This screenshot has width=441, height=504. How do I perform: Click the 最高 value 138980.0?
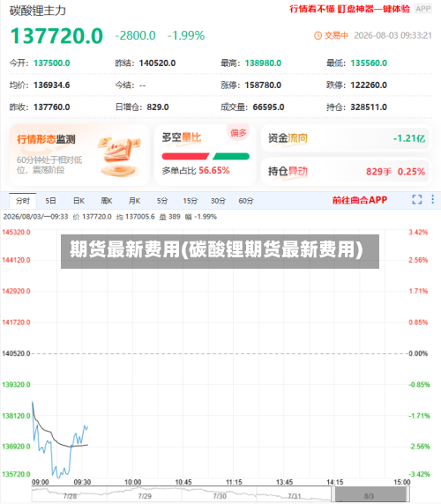tap(263, 63)
